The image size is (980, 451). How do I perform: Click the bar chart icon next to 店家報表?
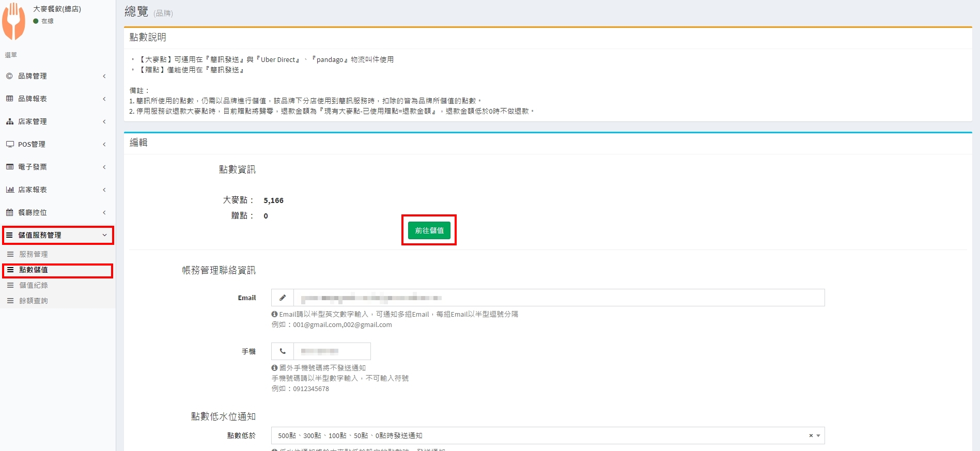[9, 190]
